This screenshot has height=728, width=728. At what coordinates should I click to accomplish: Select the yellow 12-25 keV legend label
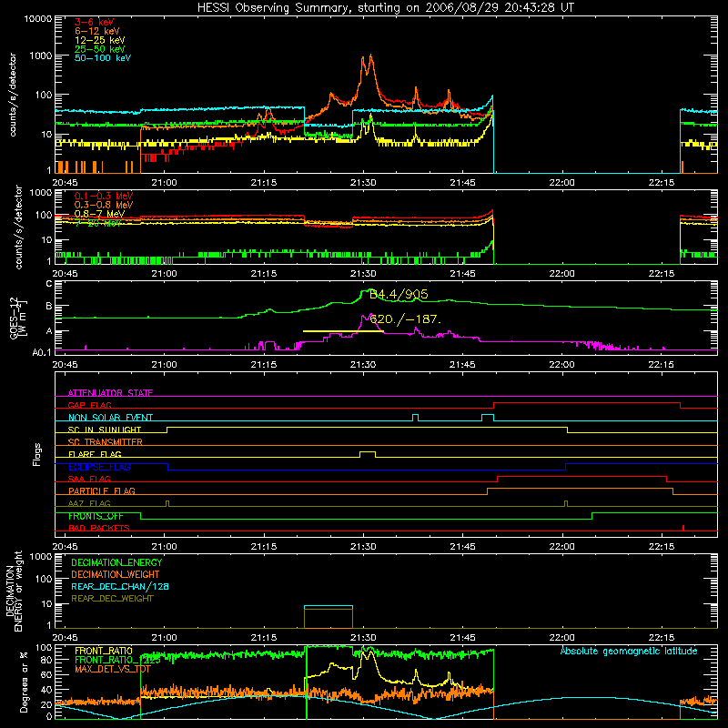click(100, 40)
